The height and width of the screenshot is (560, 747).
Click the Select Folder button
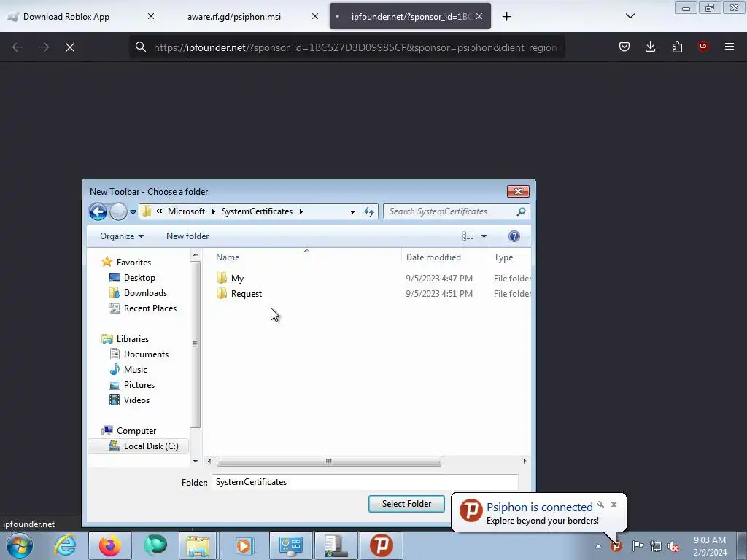[x=406, y=504]
